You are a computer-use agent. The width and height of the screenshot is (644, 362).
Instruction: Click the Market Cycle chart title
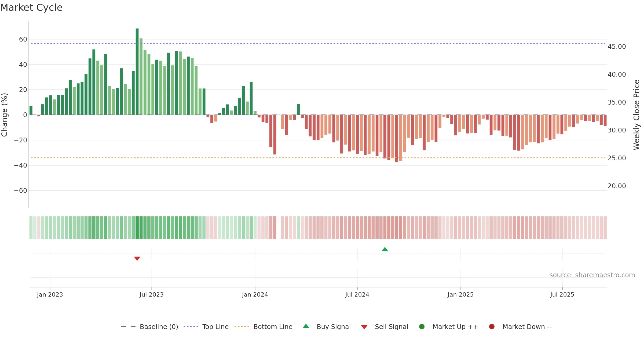(31, 8)
